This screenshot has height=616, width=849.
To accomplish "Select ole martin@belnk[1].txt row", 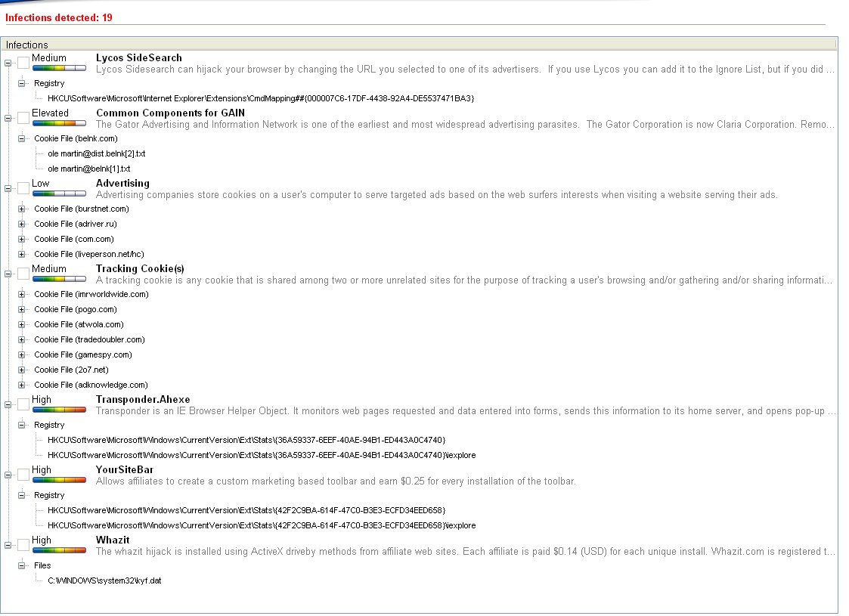I will click(x=88, y=169).
